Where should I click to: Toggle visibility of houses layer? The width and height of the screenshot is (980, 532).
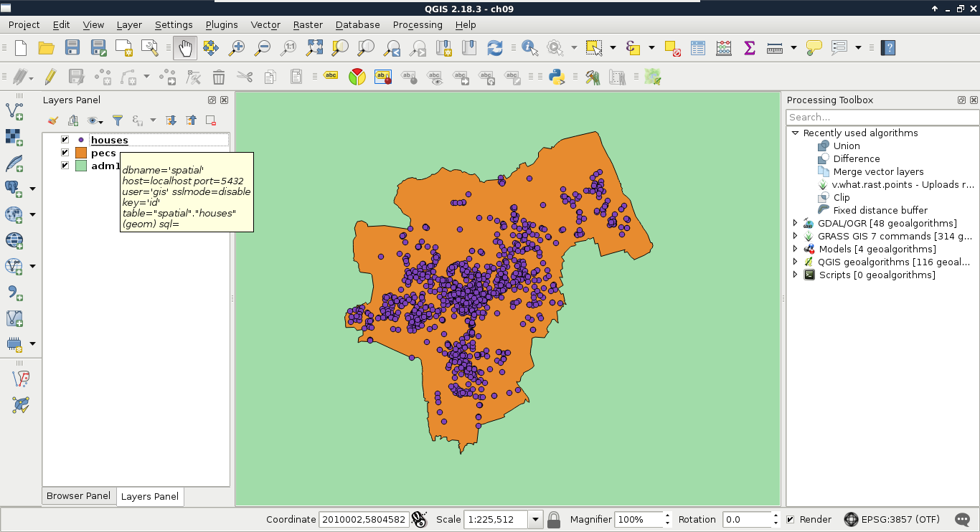pos(65,140)
